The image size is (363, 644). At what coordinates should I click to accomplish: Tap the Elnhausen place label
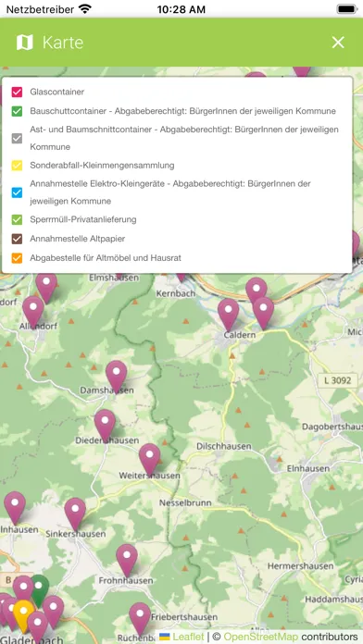point(308,468)
